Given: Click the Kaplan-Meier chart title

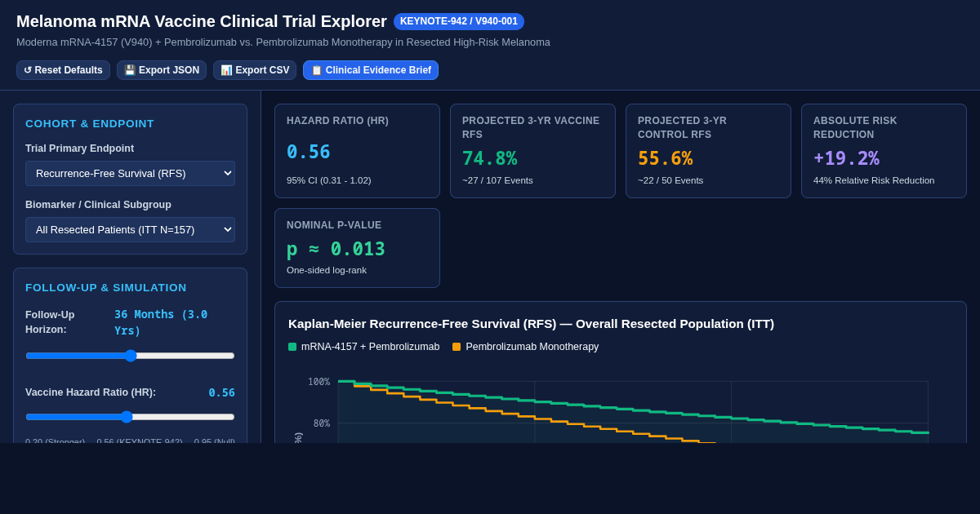Looking at the screenshot, I should click(531, 324).
